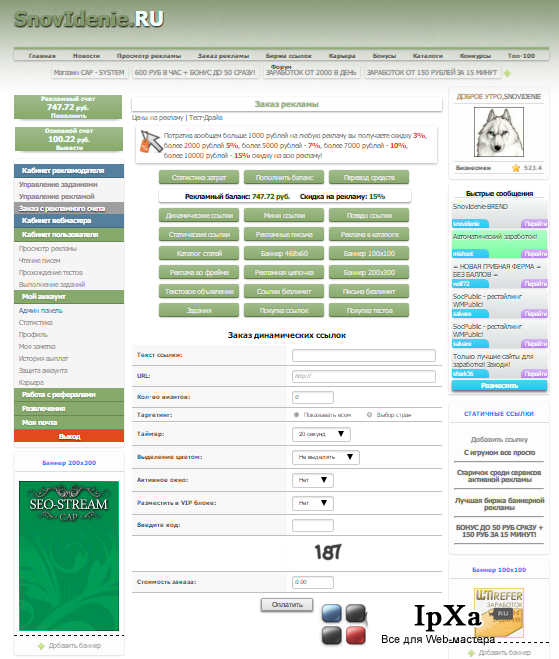Click the Оплатить pay button

[x=287, y=605]
